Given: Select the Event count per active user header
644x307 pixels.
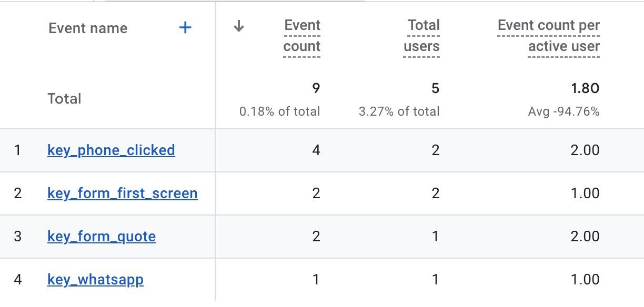Looking at the screenshot, I should coord(548,36).
